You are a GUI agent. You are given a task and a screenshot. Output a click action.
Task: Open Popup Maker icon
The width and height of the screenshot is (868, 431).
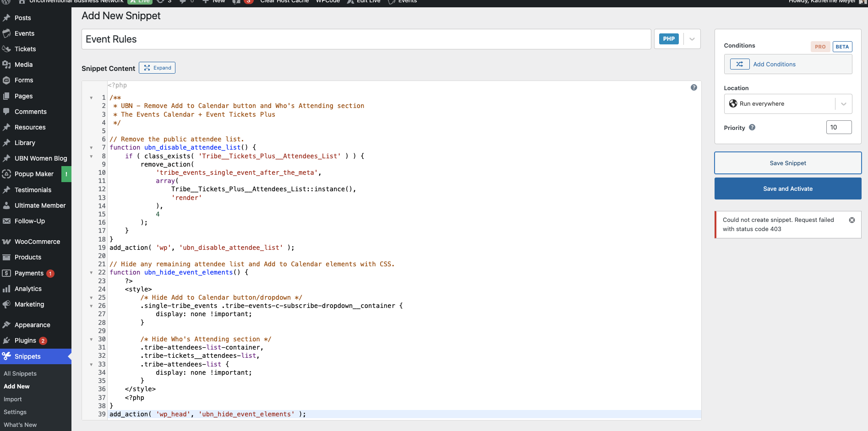tap(6, 174)
